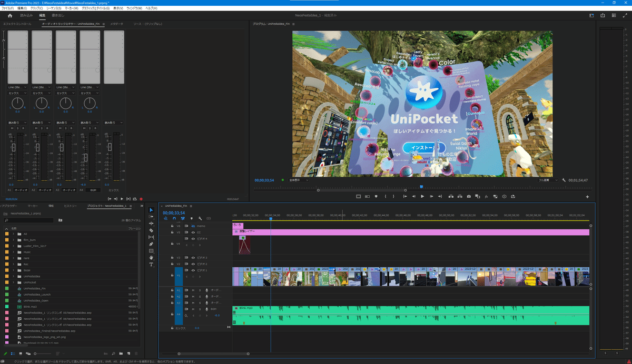The image size is (632, 364).
Task: Create a new bin in Project panel
Action: click(x=121, y=353)
